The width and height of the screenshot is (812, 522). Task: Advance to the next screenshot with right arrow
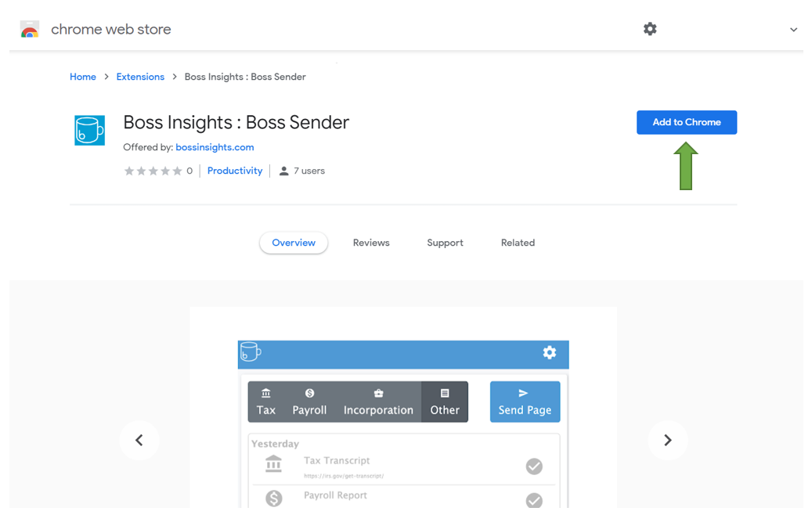click(x=668, y=441)
